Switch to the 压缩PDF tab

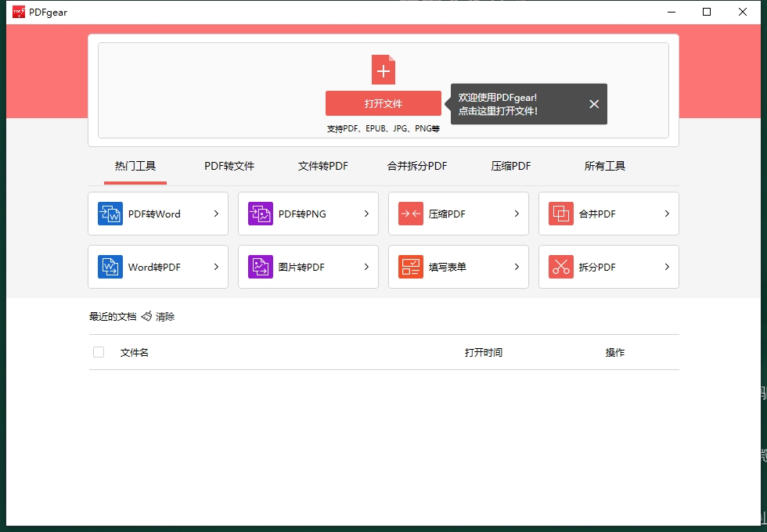510,166
